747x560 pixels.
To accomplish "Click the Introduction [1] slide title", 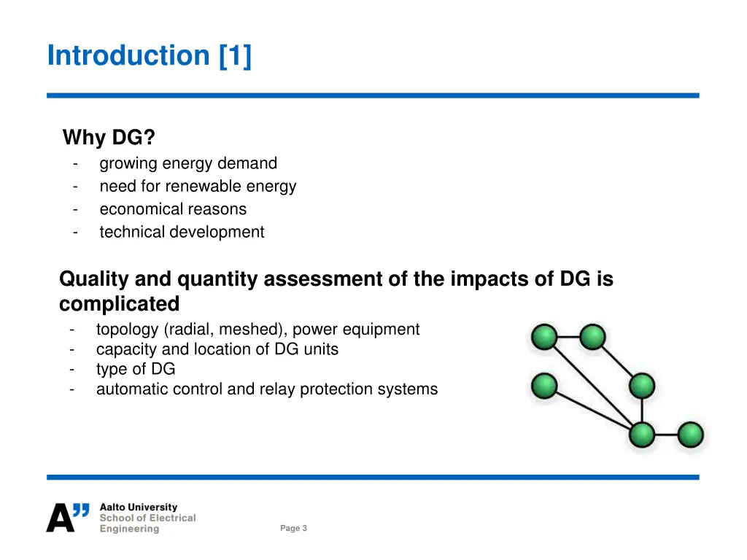I will 149,56.
